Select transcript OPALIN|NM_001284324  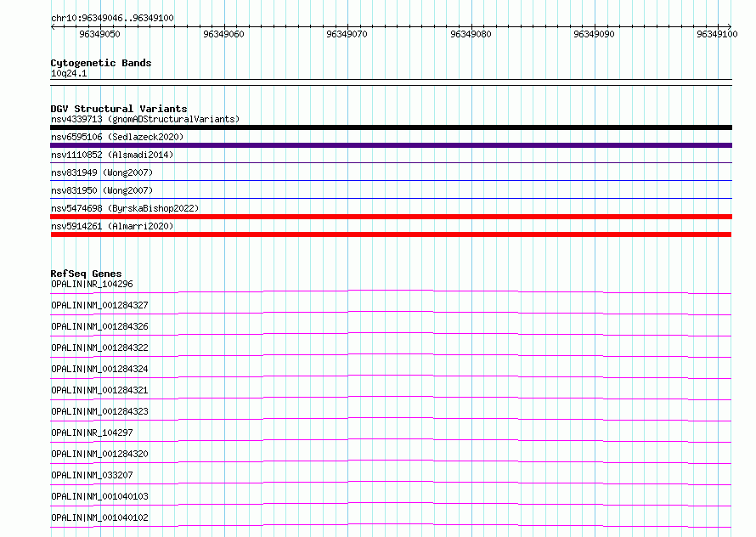pos(99,369)
